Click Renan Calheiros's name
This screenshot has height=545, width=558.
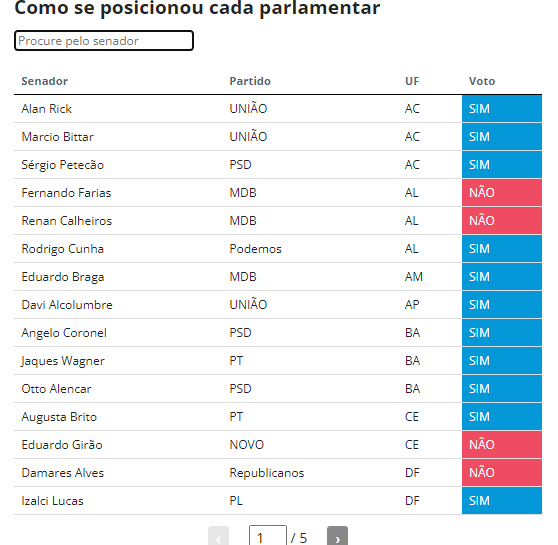[x=67, y=221]
